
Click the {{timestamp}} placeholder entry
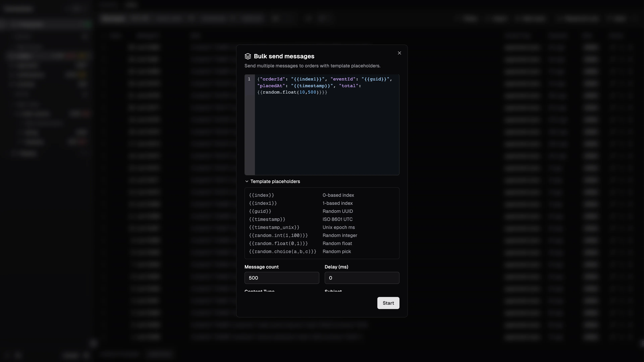267,219
